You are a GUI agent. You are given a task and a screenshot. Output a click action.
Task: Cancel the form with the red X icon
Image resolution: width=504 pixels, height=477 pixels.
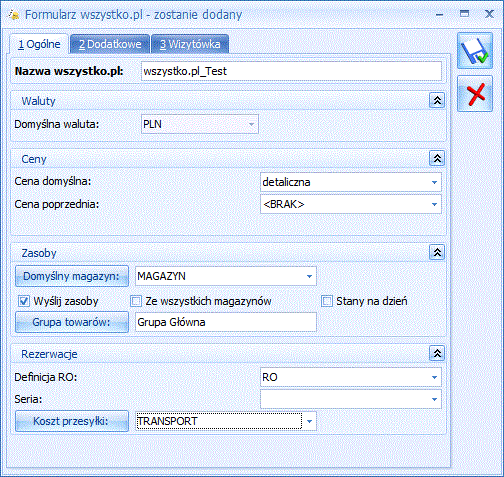(475, 94)
